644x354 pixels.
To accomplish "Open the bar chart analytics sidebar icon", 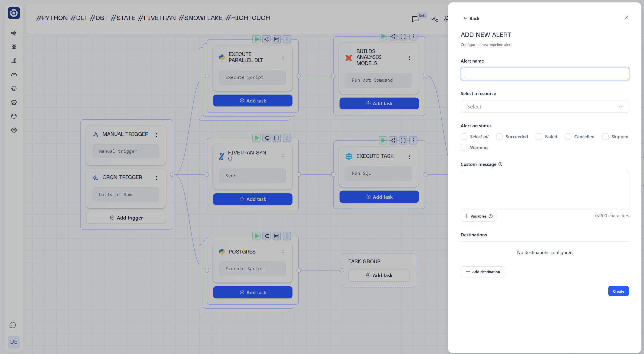I will tap(14, 61).
